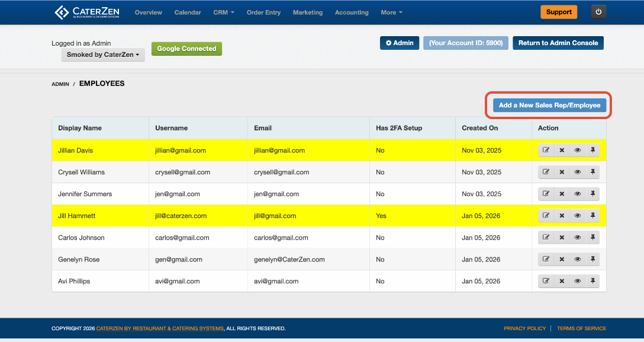644x342 pixels.
Task: Edit Avi Phillips employee record
Action: tap(546, 281)
